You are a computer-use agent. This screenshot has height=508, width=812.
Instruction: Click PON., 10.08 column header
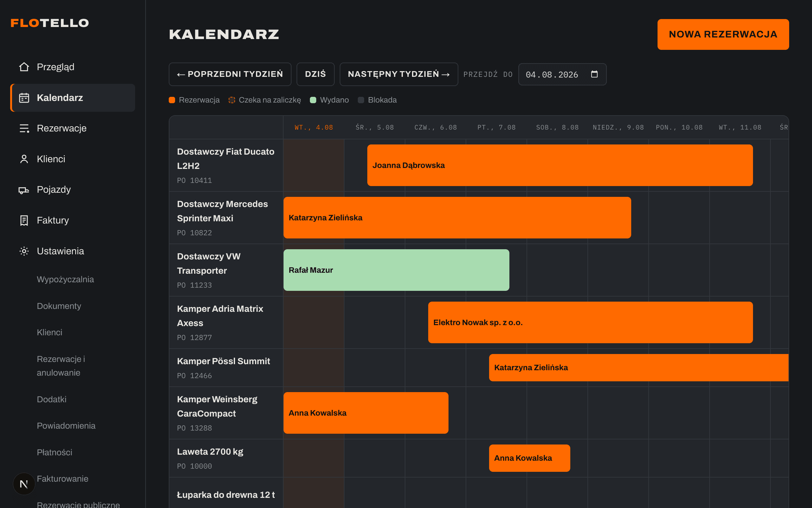679,127
